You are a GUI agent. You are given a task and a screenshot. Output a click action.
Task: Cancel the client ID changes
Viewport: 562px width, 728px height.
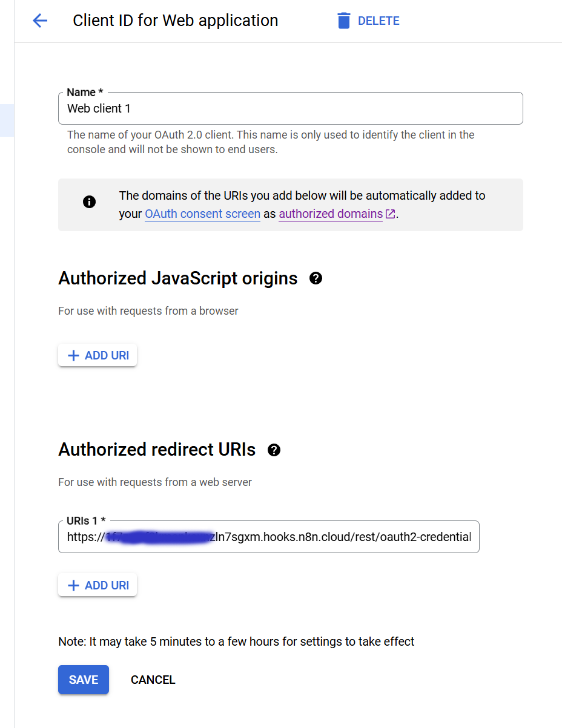point(153,680)
